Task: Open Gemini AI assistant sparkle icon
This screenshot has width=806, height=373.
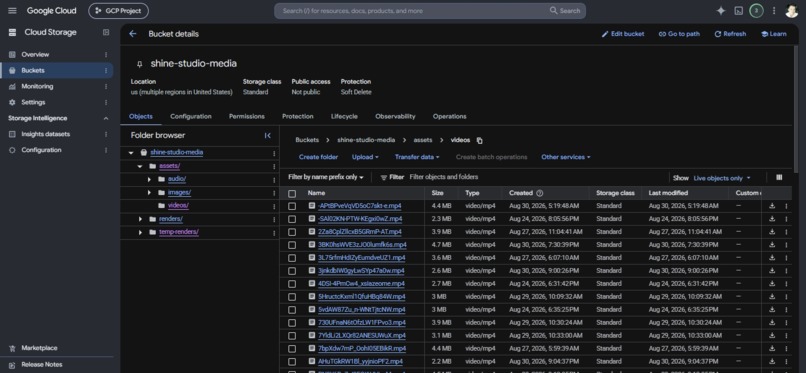Action: [x=721, y=11]
